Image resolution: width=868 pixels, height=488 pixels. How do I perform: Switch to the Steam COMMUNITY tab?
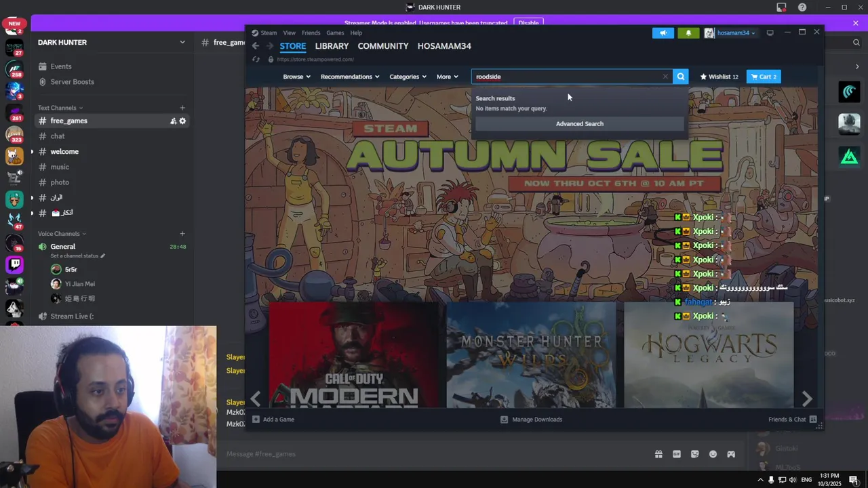(x=383, y=46)
